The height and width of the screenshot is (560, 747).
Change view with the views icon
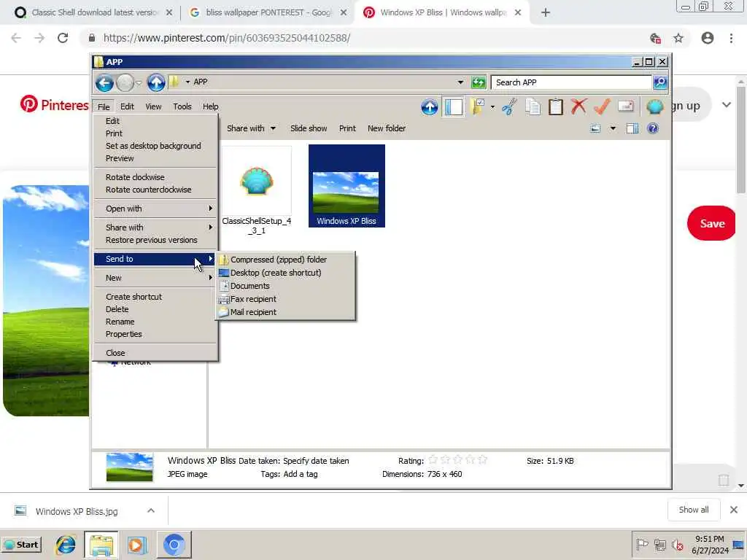tap(595, 128)
